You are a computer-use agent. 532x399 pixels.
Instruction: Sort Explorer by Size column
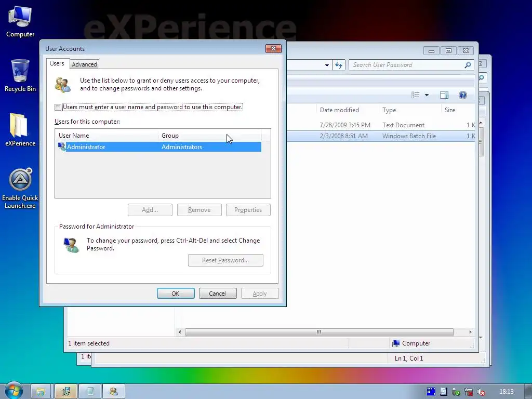(x=458, y=110)
